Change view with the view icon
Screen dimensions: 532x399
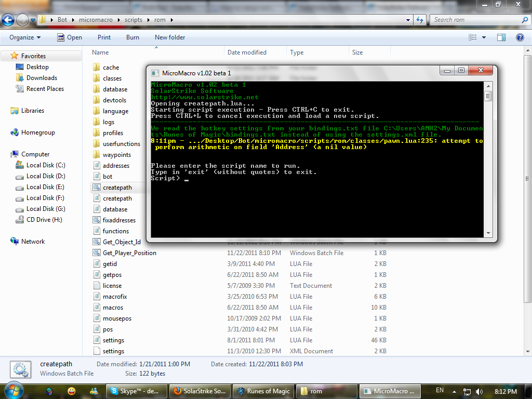[472, 37]
